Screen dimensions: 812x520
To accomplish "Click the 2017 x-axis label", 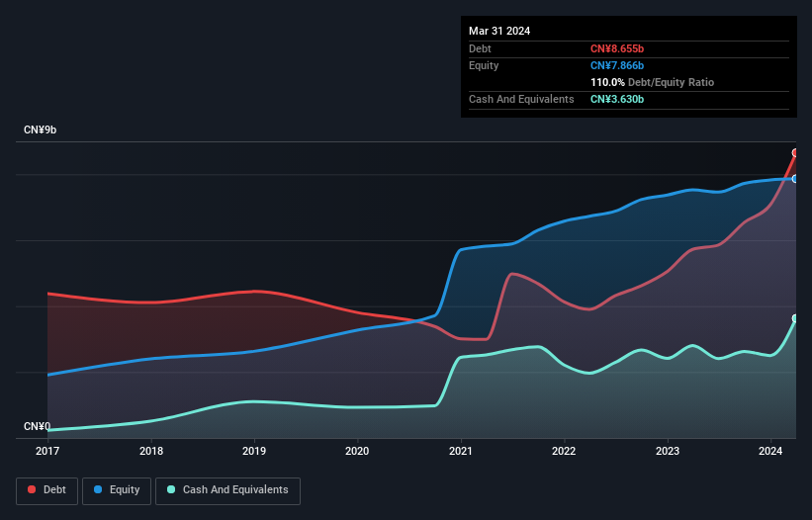I will click(x=47, y=451).
